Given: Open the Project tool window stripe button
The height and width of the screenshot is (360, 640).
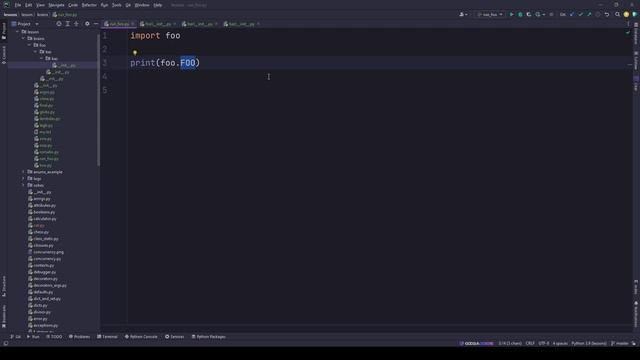Looking at the screenshot, I should pyautogui.click(x=4, y=31).
